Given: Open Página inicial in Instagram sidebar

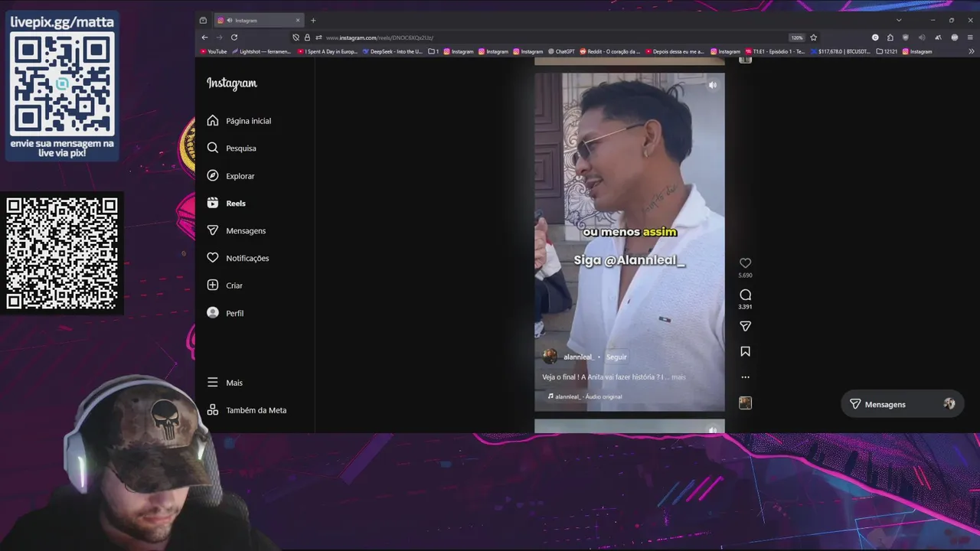Looking at the screenshot, I should 239,121.
